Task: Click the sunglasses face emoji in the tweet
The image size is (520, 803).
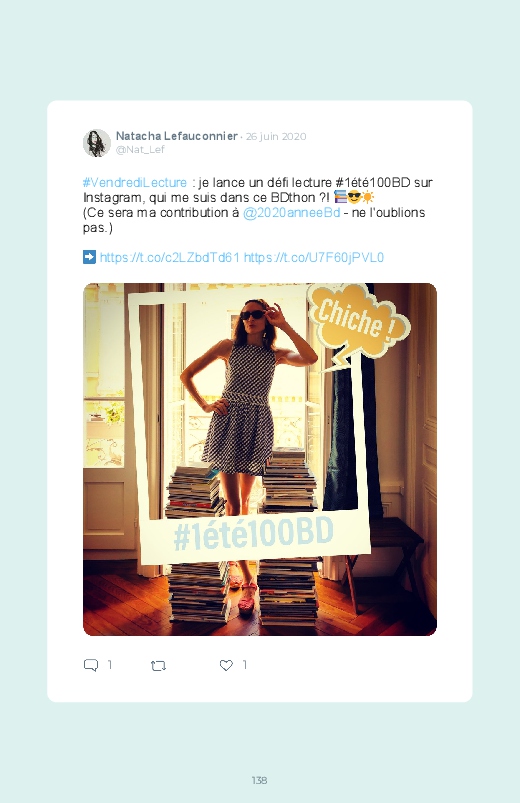Action: point(354,197)
